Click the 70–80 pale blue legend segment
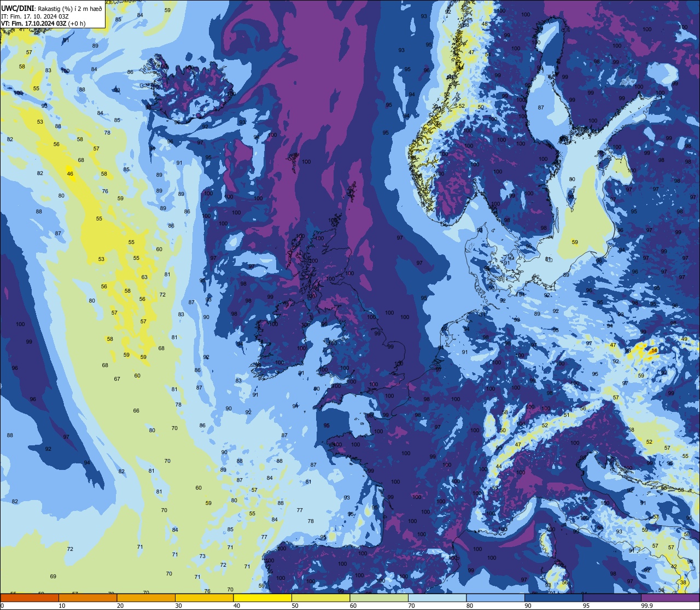The height and width of the screenshot is (610, 700). click(x=437, y=598)
